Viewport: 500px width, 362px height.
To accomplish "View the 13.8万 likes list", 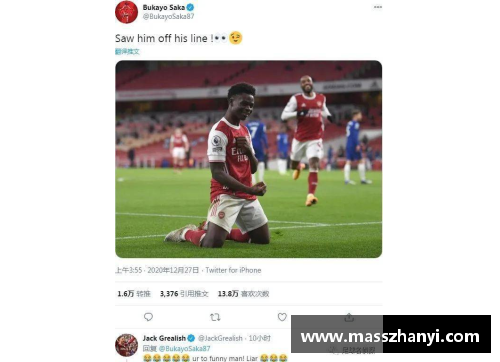I will point(243,294).
